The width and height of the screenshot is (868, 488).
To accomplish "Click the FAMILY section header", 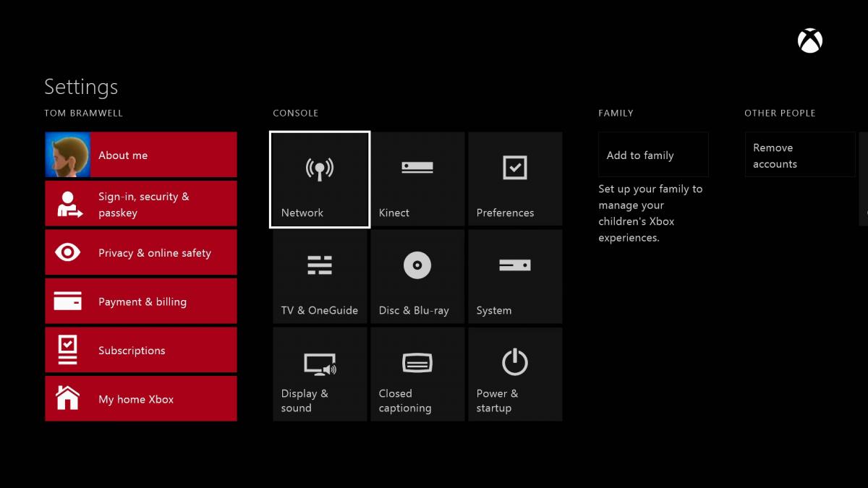I will [616, 114].
